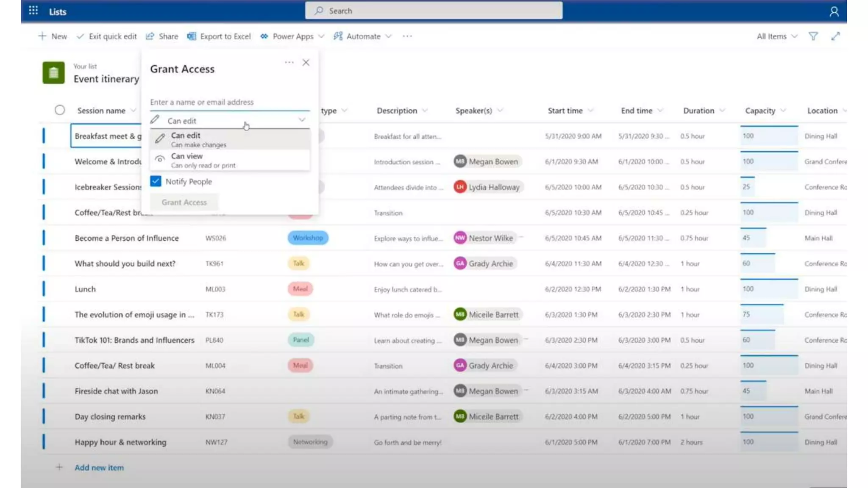This screenshot has height=488, width=868.
Task: Uncheck the Notify People checkbox
Action: click(156, 181)
